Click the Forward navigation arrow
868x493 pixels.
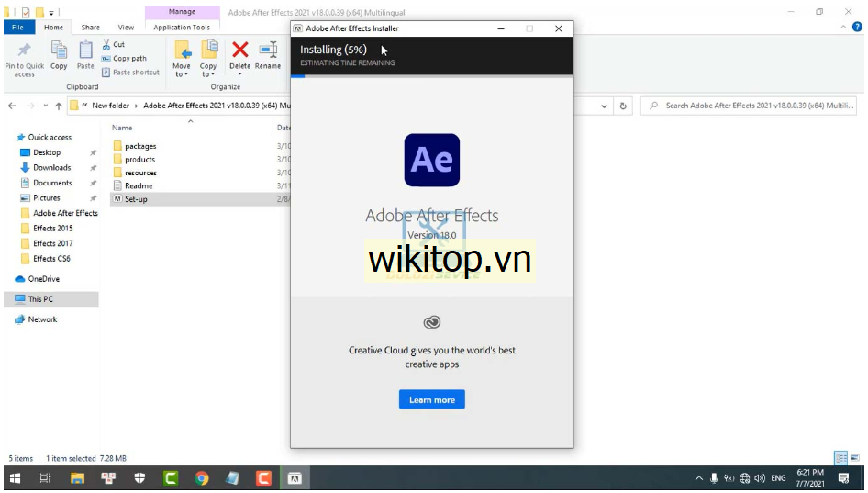coord(30,106)
